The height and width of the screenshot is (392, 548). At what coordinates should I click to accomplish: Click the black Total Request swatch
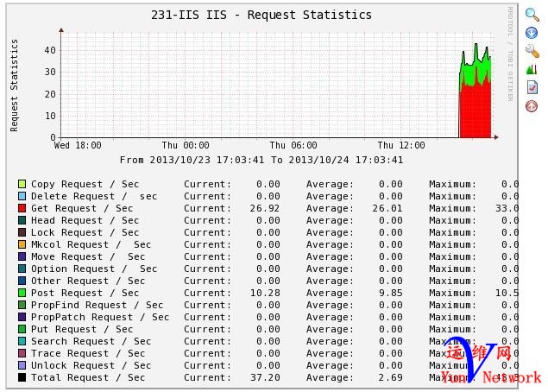22,377
